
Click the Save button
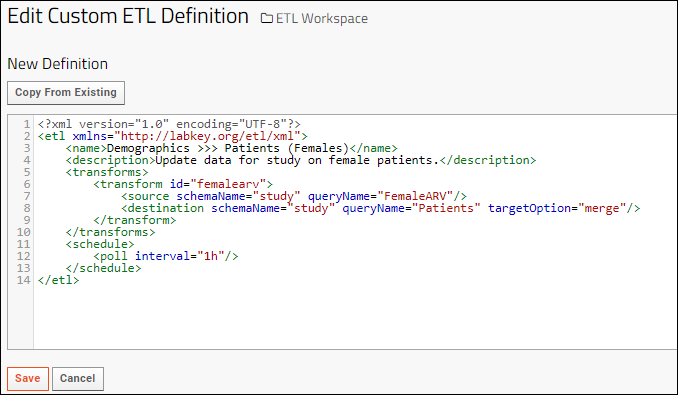28,379
